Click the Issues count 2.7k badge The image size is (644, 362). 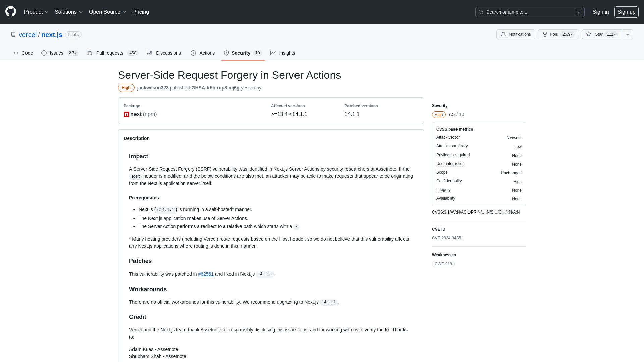(x=72, y=53)
